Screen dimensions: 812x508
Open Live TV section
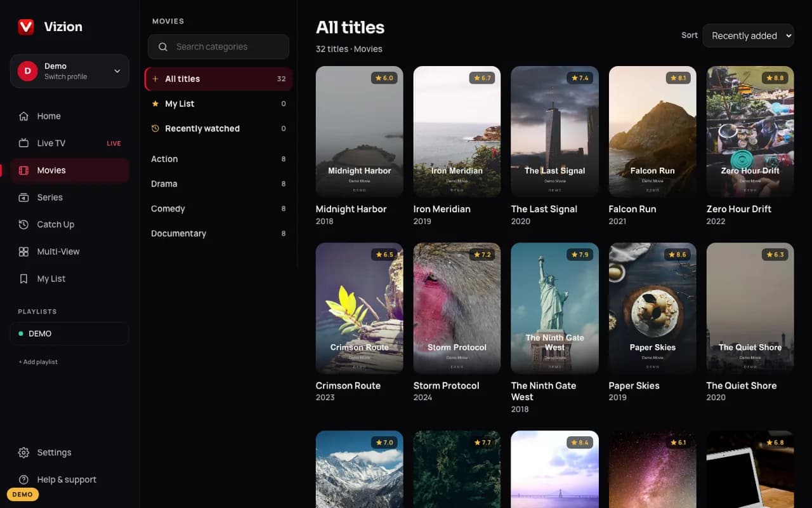(x=70, y=143)
